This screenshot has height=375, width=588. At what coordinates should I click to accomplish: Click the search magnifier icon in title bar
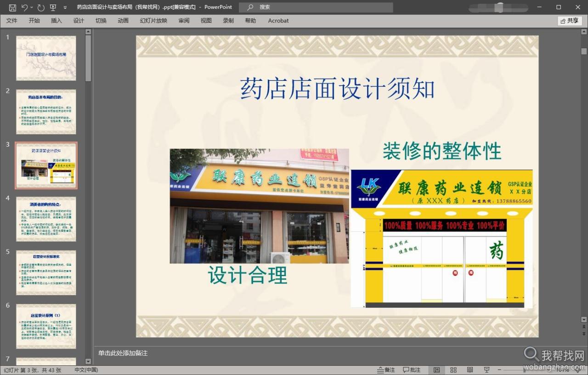250,7
